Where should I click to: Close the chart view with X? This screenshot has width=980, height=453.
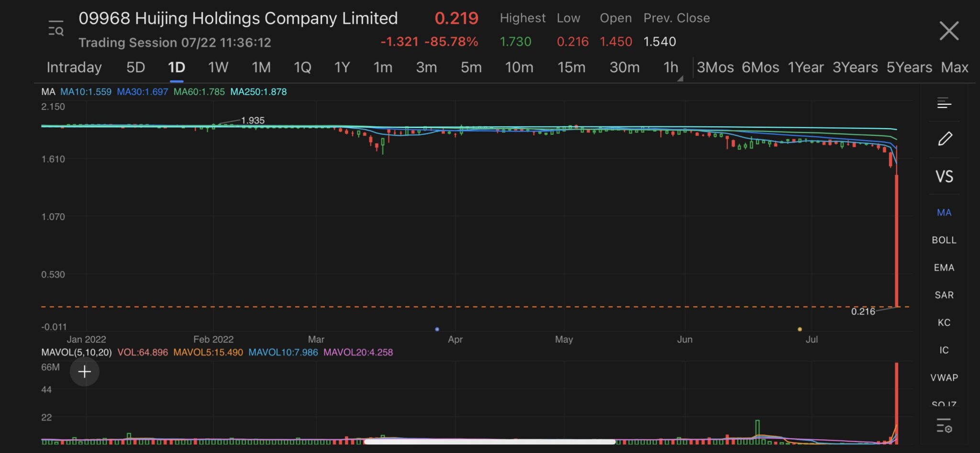949,31
